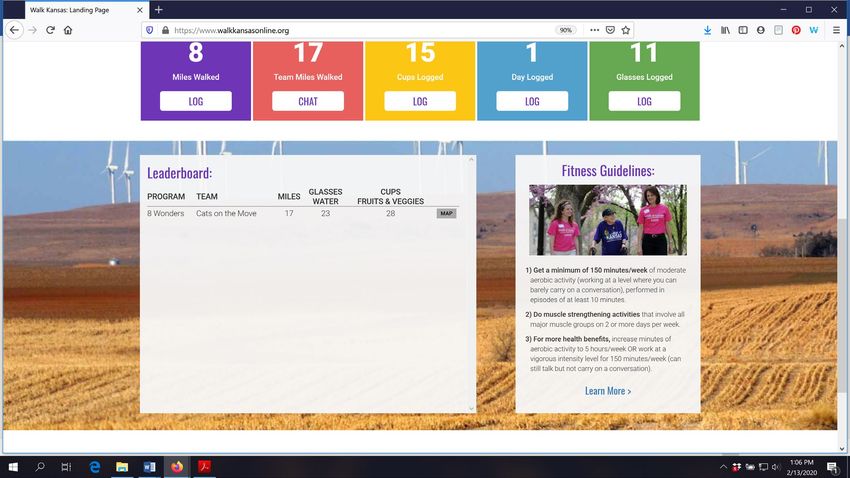Screen dimensions: 850x478
Task: Click LOG under Glasses Logged
Action: [645, 101]
